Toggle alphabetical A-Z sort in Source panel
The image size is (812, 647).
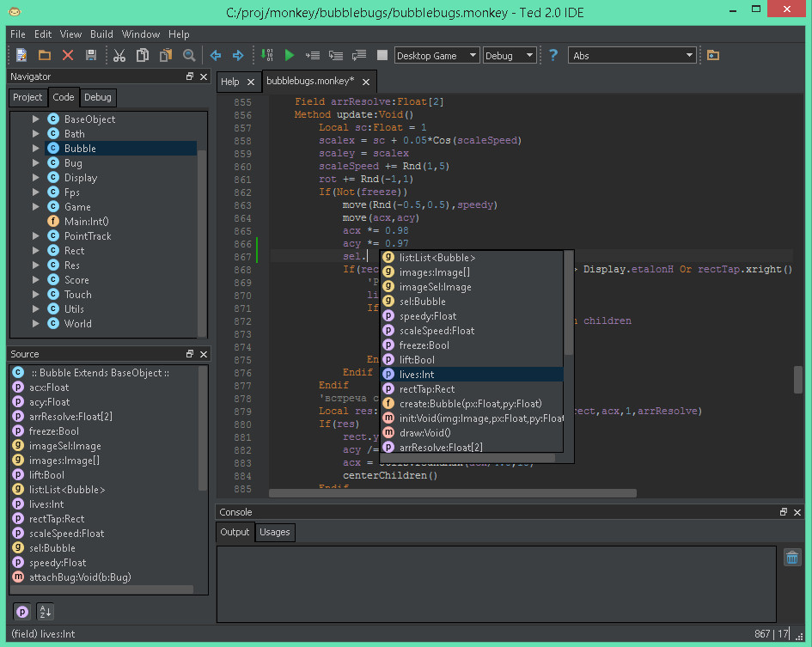(x=45, y=612)
